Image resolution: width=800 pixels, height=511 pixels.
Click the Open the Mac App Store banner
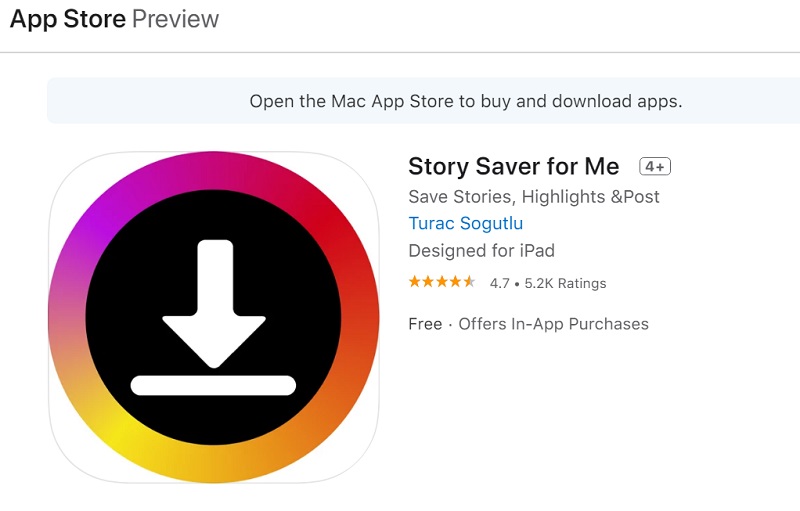465,101
